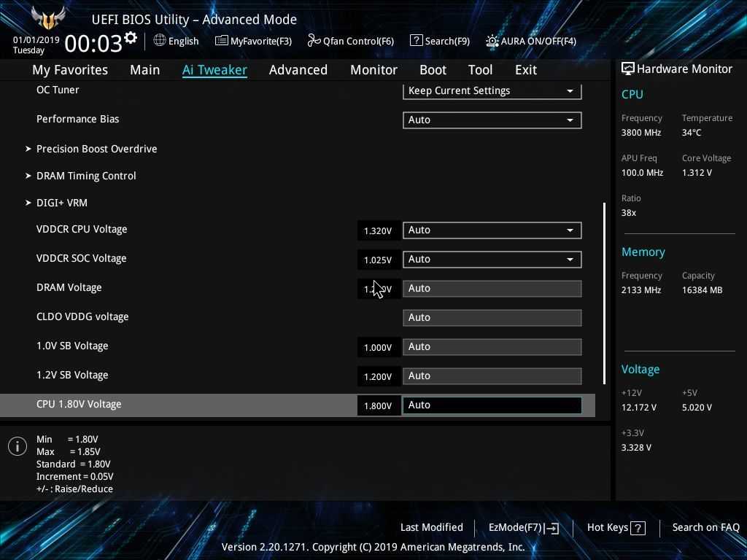
Task: Click the settings gear beside the clock
Action: (x=131, y=38)
